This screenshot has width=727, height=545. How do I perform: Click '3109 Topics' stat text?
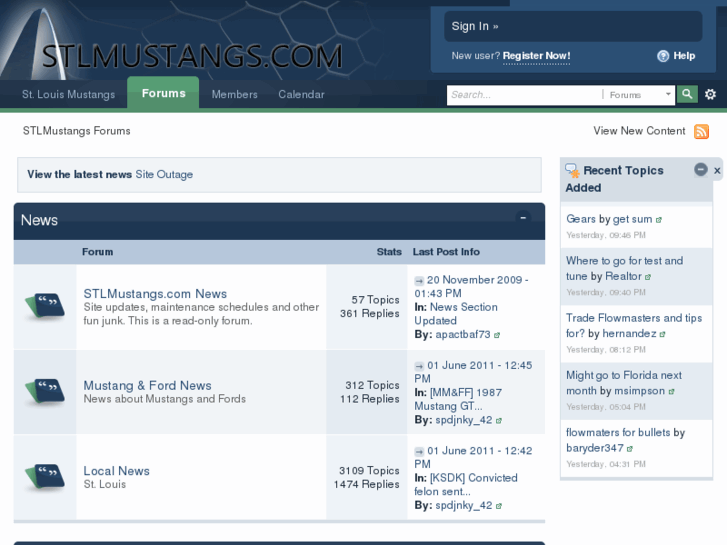pos(369,471)
